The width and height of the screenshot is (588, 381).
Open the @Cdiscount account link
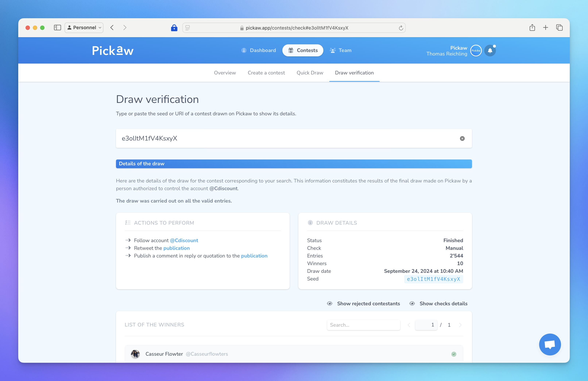click(184, 240)
